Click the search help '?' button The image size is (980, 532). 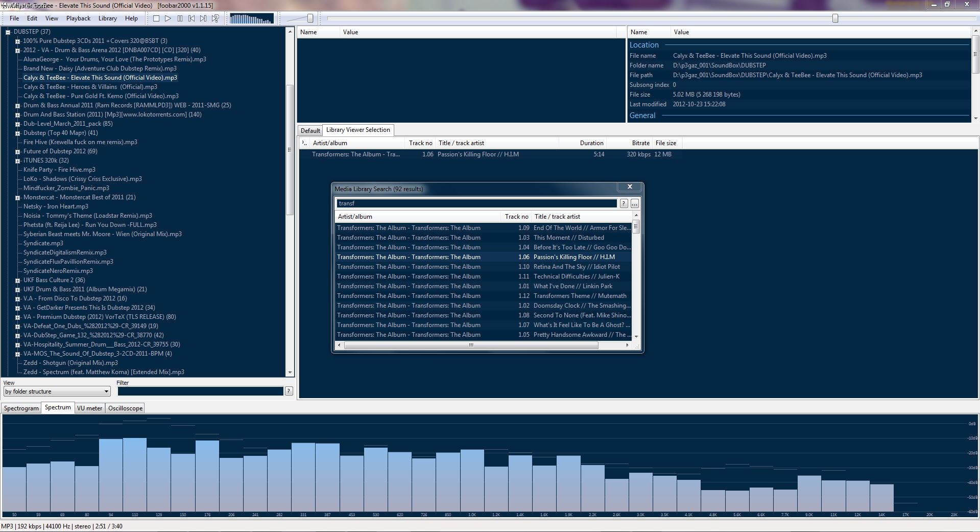pyautogui.click(x=624, y=204)
